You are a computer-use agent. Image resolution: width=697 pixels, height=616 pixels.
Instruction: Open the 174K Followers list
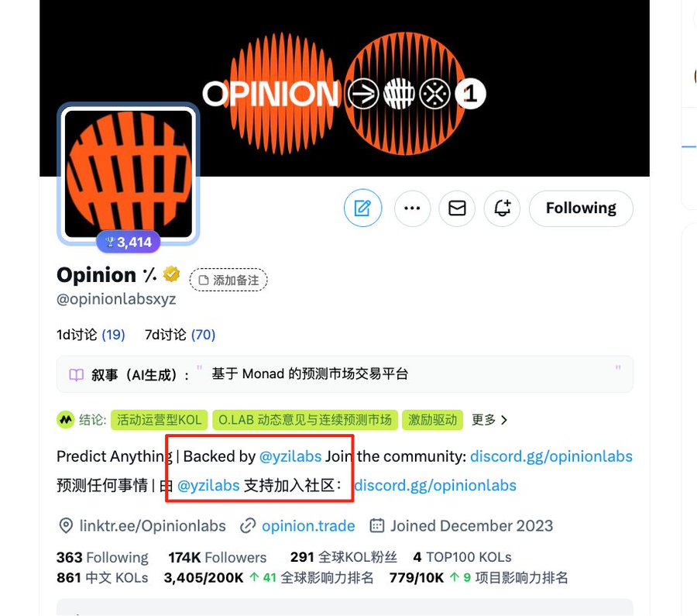click(218, 557)
